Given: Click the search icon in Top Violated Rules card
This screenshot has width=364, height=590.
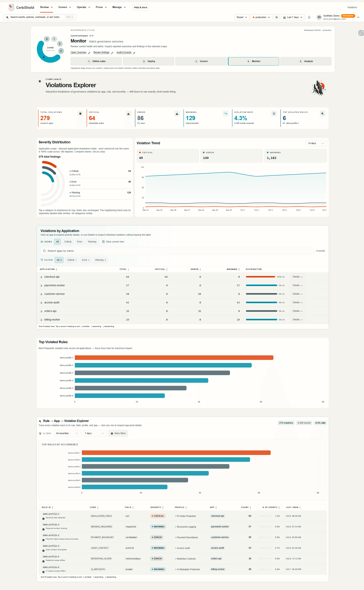Looking at the screenshot, I should [322, 114].
